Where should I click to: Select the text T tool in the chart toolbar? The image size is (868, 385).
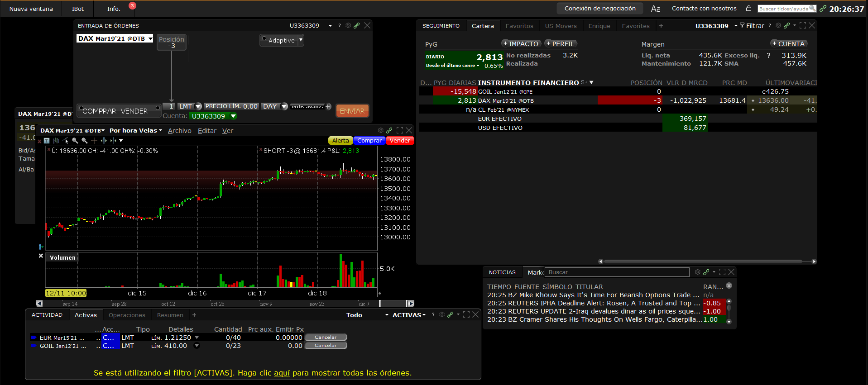pos(47,141)
